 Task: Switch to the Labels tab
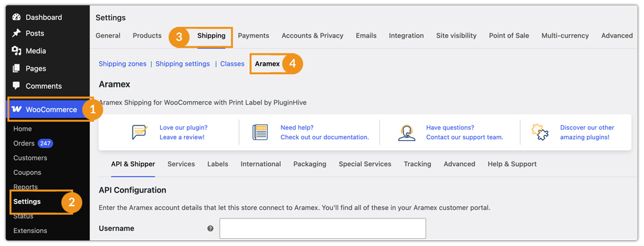(x=218, y=164)
